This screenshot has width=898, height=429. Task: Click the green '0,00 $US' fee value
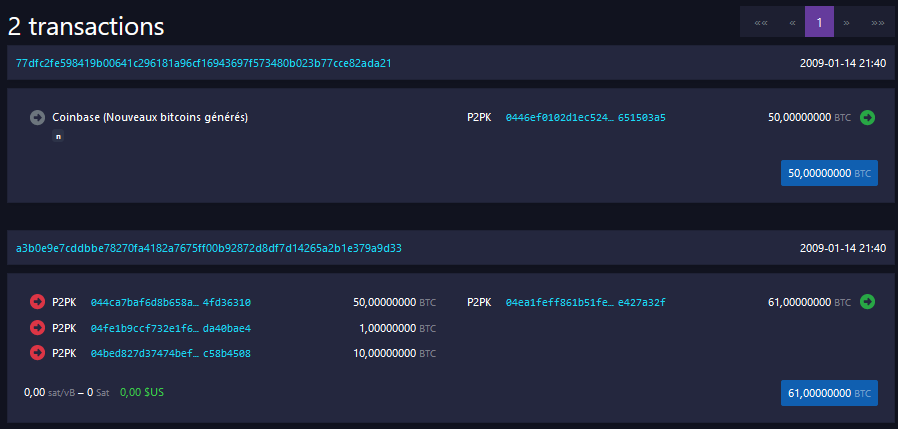[x=142, y=393]
